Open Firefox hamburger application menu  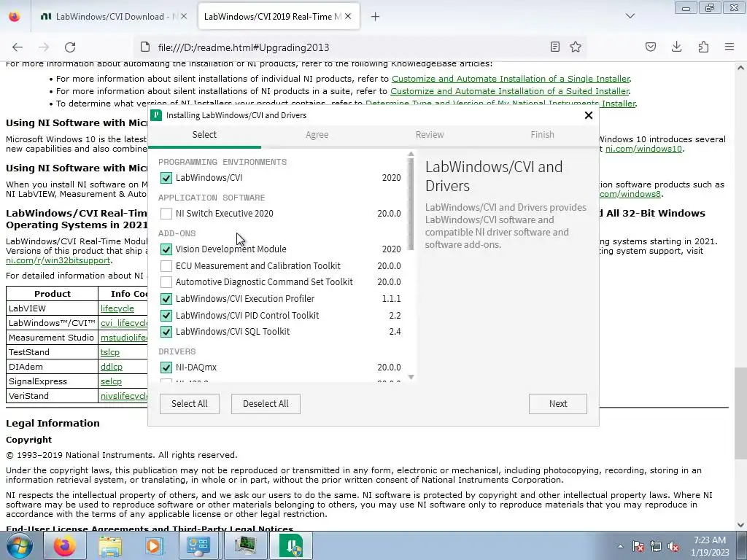(729, 47)
